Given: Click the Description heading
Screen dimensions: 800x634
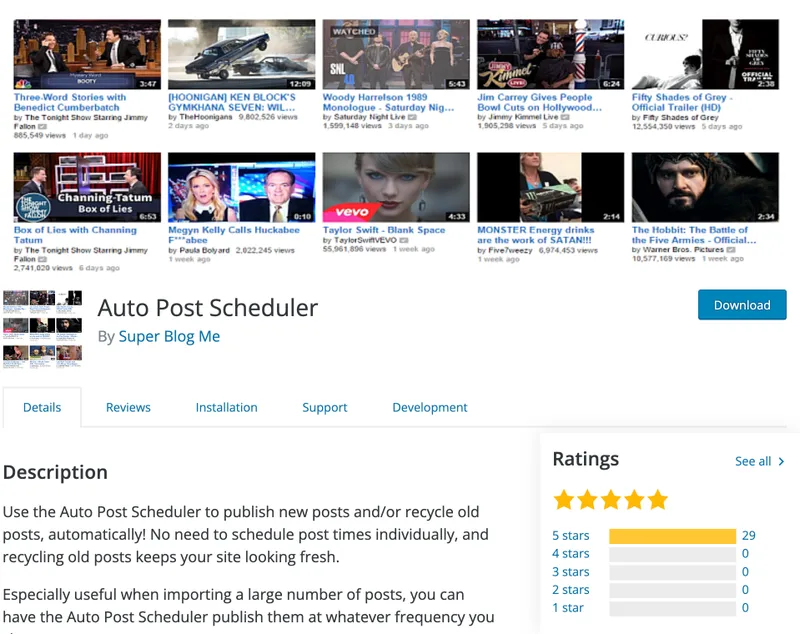Looking at the screenshot, I should 55,472.
